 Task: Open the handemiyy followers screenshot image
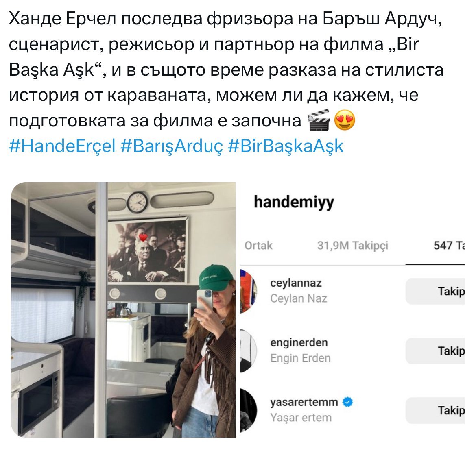click(353, 309)
